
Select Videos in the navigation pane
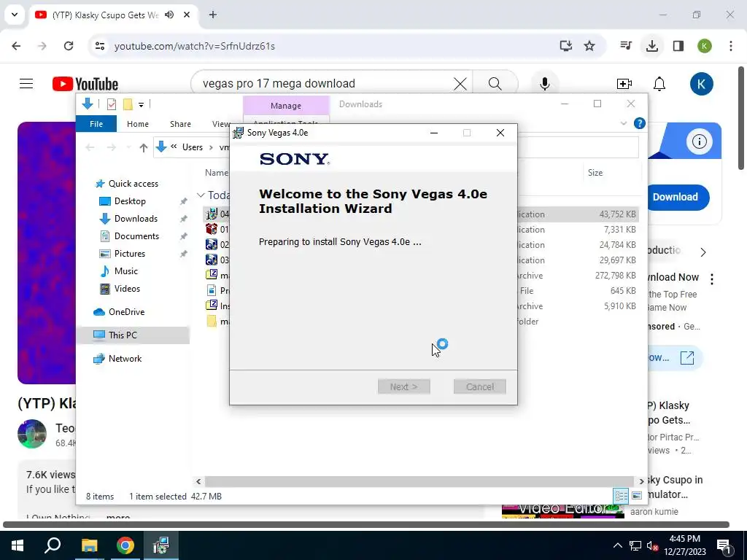click(x=127, y=289)
